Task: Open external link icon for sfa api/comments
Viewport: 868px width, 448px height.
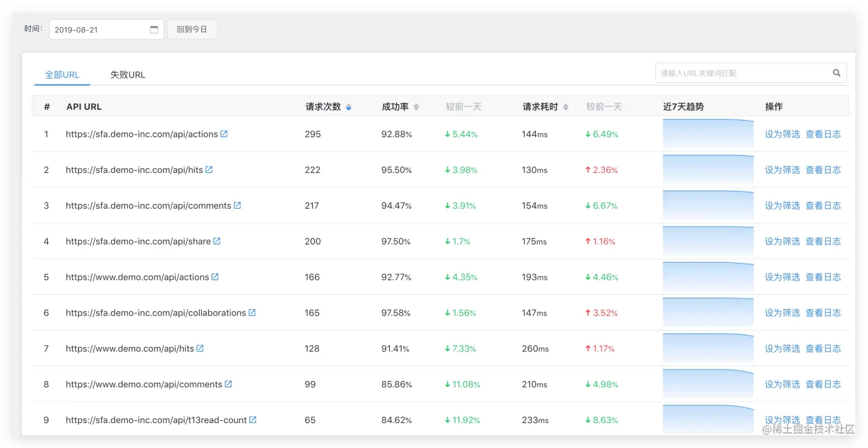Action: (x=237, y=205)
